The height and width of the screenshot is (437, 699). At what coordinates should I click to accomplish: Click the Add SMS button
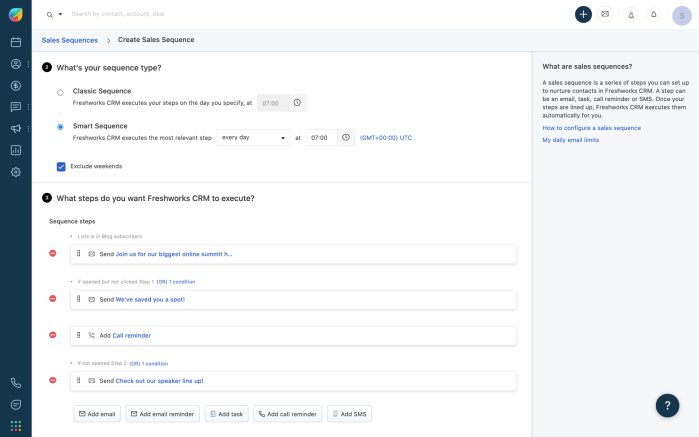(350, 414)
